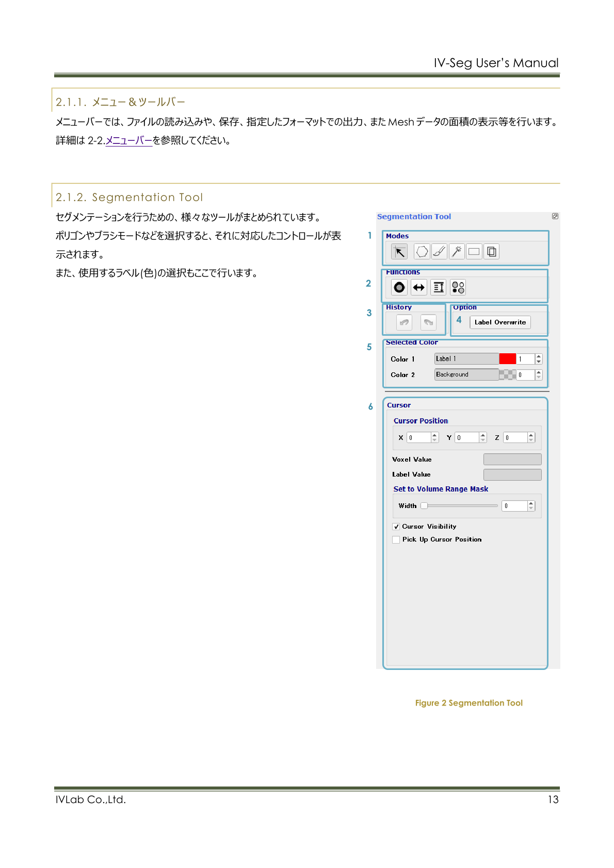This screenshot has height=868, width=614.
Task: Click the Cursor Position Y input field
Action: click(x=467, y=437)
